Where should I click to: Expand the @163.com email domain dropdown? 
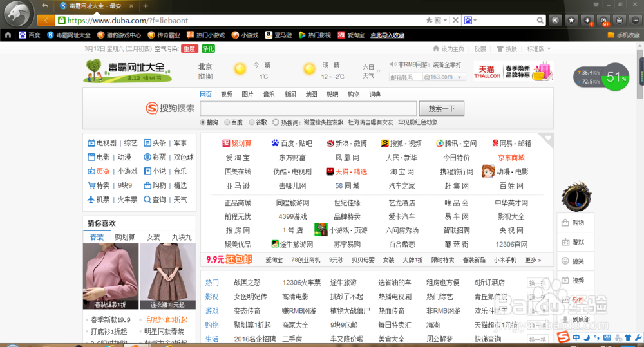(x=460, y=77)
